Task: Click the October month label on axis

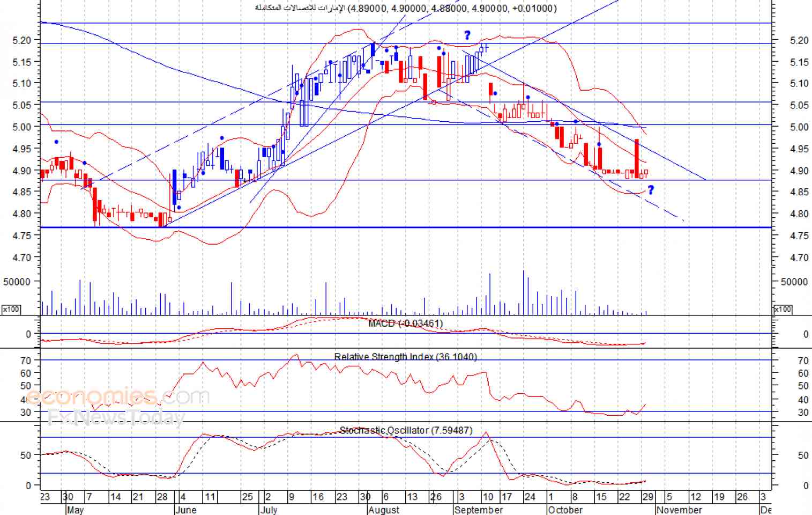Action: 565,510
